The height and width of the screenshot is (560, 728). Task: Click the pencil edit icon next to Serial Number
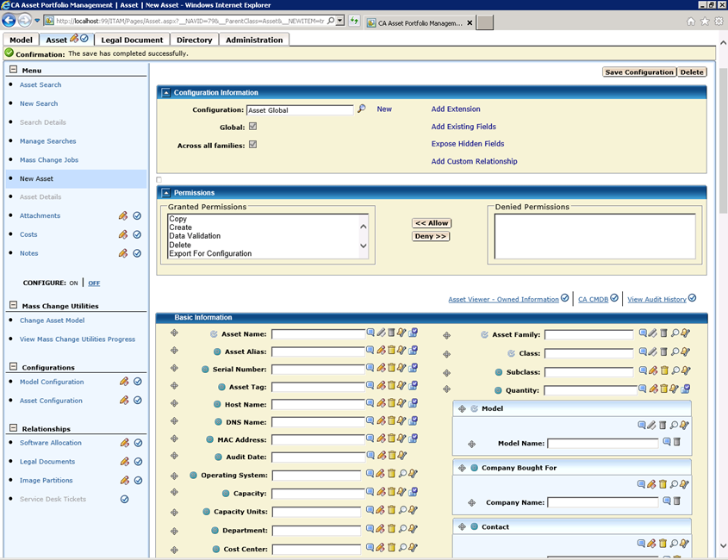coord(381,368)
